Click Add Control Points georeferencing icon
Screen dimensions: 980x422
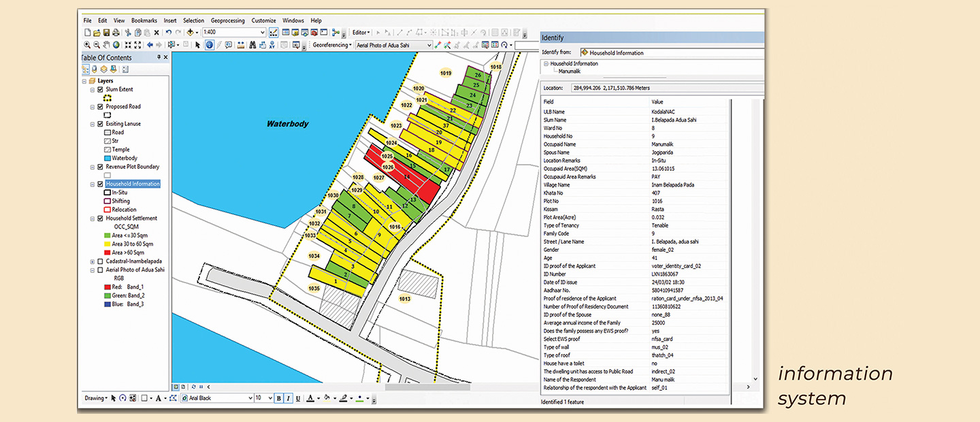pyautogui.click(x=438, y=45)
